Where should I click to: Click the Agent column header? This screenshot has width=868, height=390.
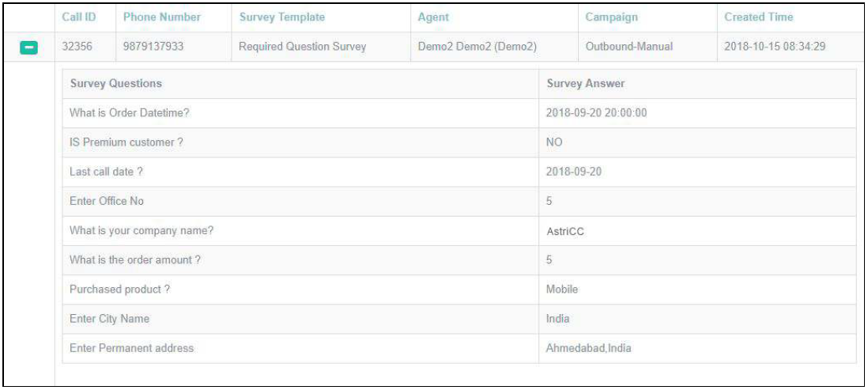point(432,17)
